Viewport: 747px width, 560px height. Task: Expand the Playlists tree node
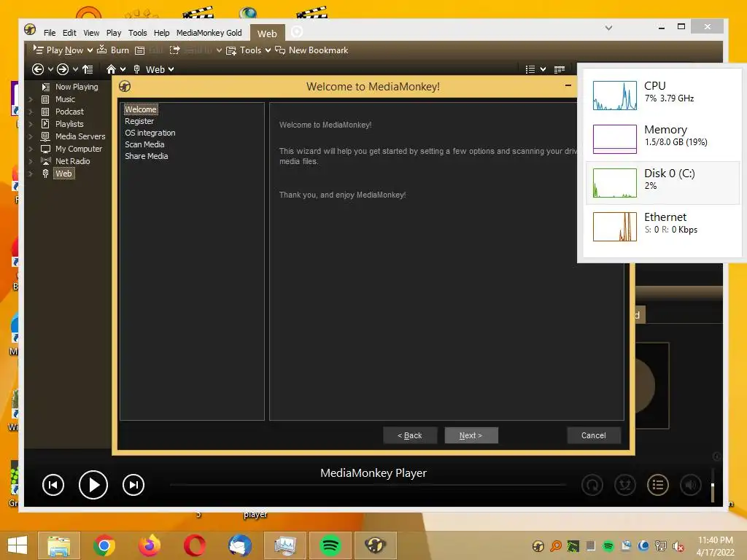pyautogui.click(x=31, y=124)
